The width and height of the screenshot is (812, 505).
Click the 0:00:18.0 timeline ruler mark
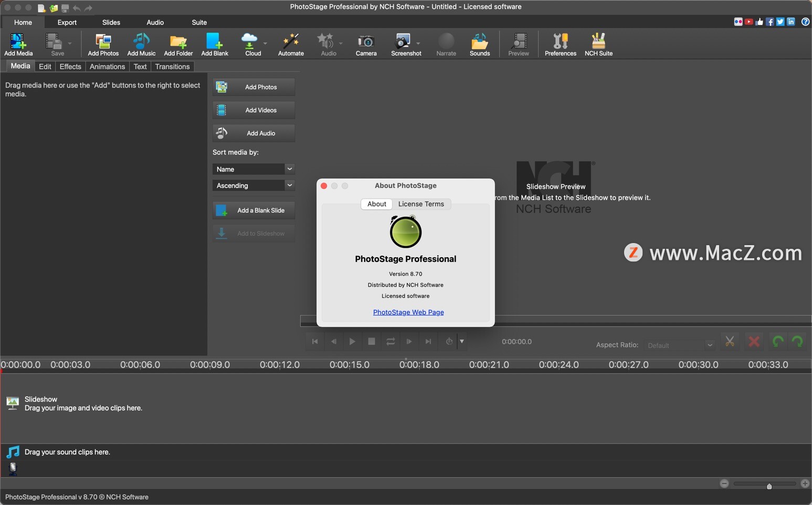(419, 364)
